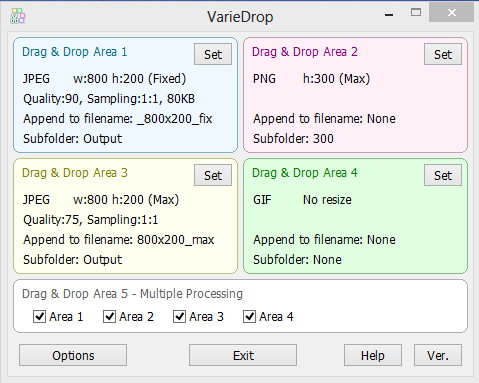Minimize the VarieDrop window
Screen dimensions: 479x383
coord(389,14)
